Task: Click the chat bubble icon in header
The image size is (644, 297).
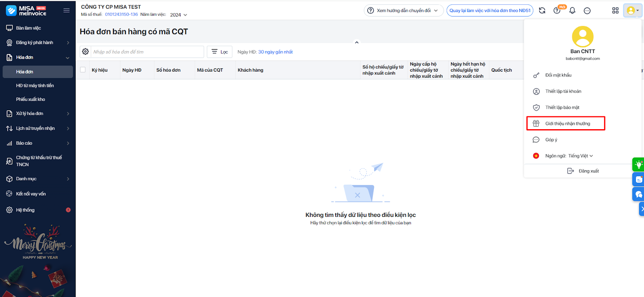Action: (x=587, y=10)
